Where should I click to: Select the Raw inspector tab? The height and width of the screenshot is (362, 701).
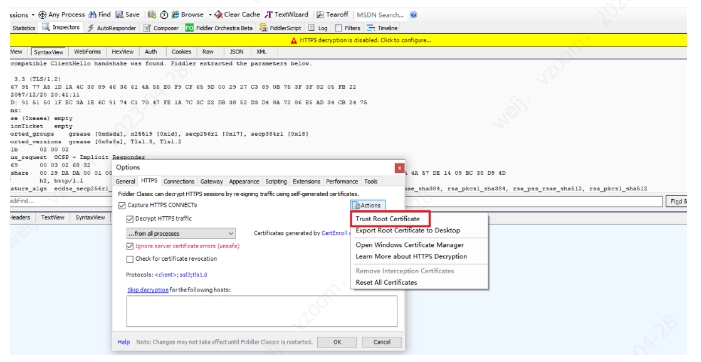point(208,52)
